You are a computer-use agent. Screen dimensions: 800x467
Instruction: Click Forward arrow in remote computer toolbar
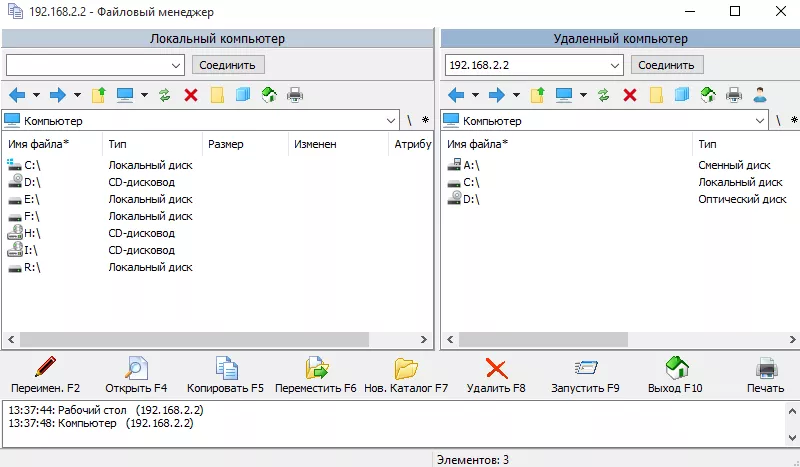496,95
